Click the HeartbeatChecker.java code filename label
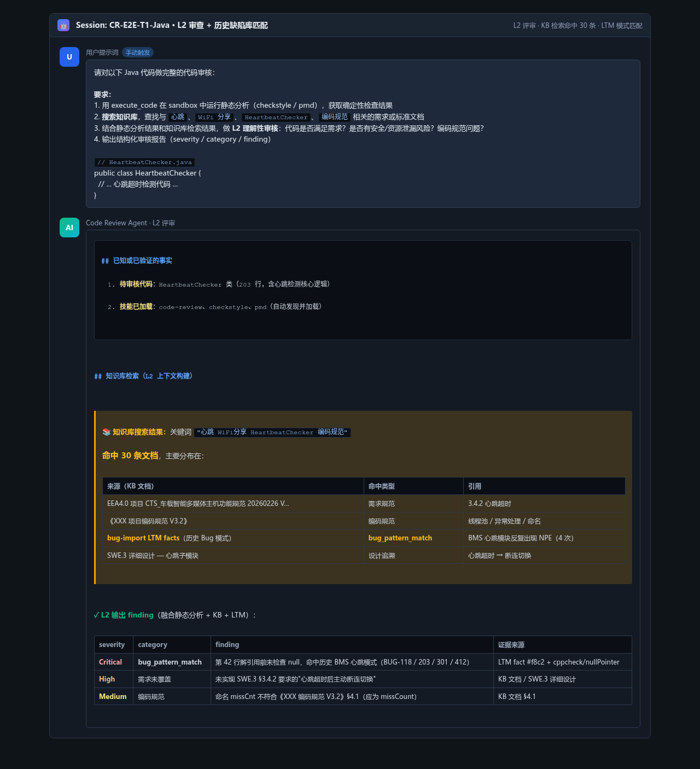 point(145,162)
